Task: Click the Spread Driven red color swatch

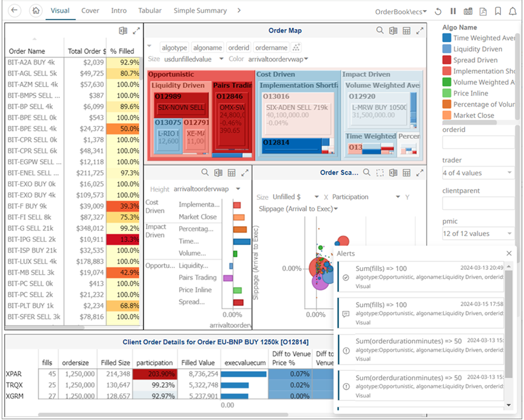Action: coord(446,60)
